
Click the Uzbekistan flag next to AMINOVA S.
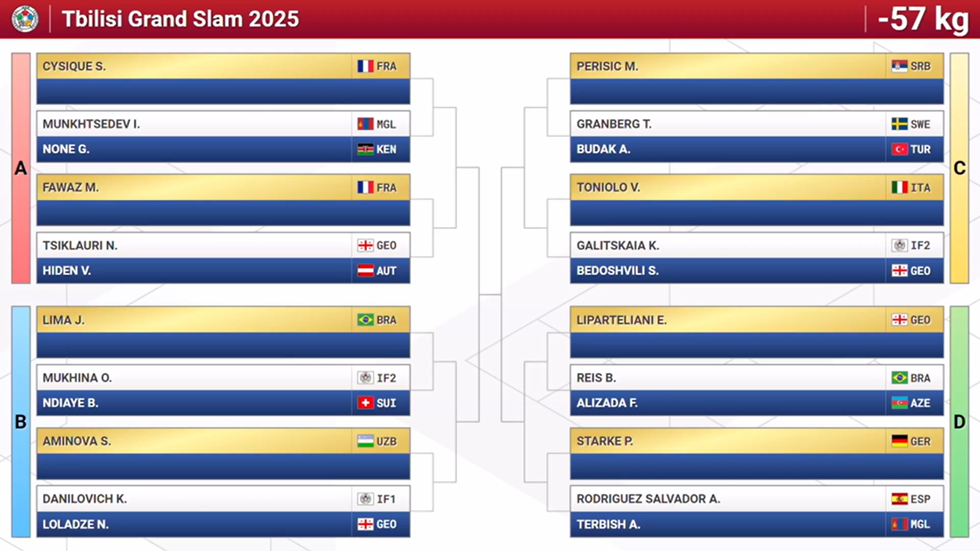tap(365, 441)
